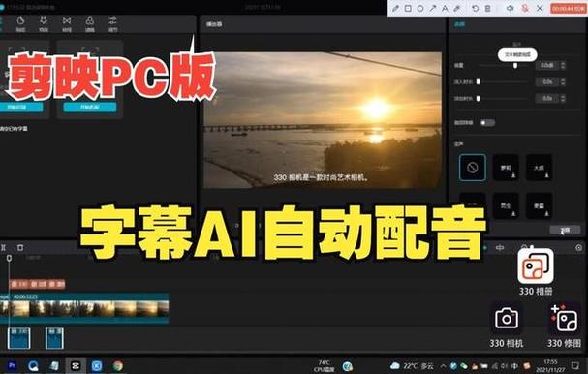588x374 pixels.
Task: Select the first blue audio clip on the timeline
Action: pos(19,338)
